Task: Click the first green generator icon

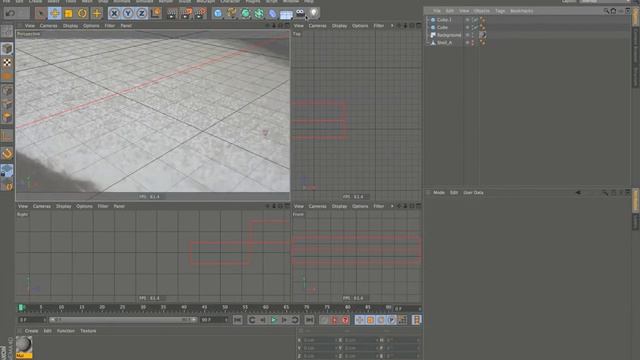Action: pos(245,13)
